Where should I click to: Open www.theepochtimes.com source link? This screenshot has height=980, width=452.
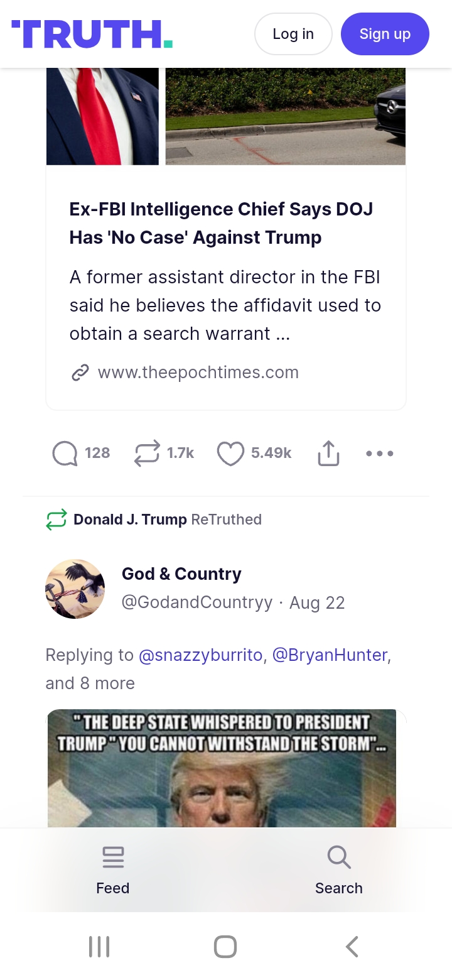pyautogui.click(x=198, y=373)
